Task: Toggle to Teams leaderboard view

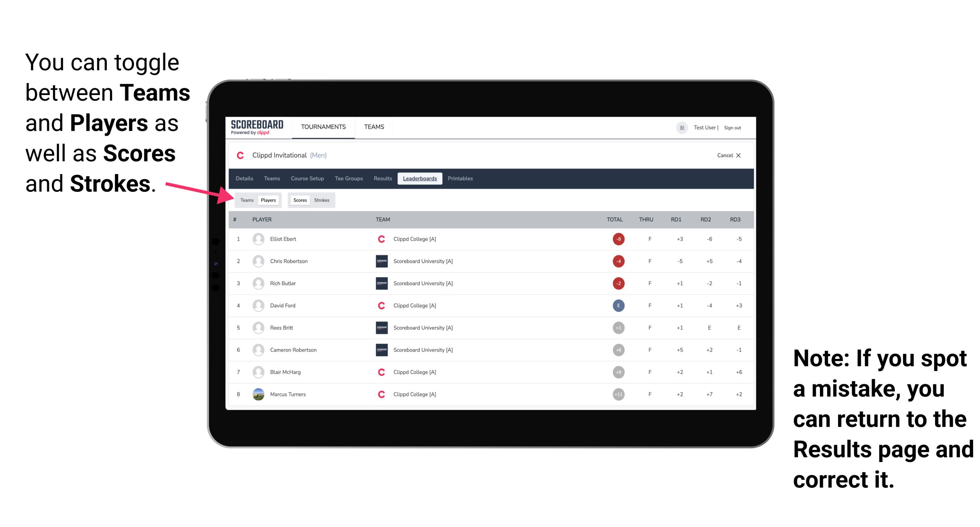Action: pos(247,200)
